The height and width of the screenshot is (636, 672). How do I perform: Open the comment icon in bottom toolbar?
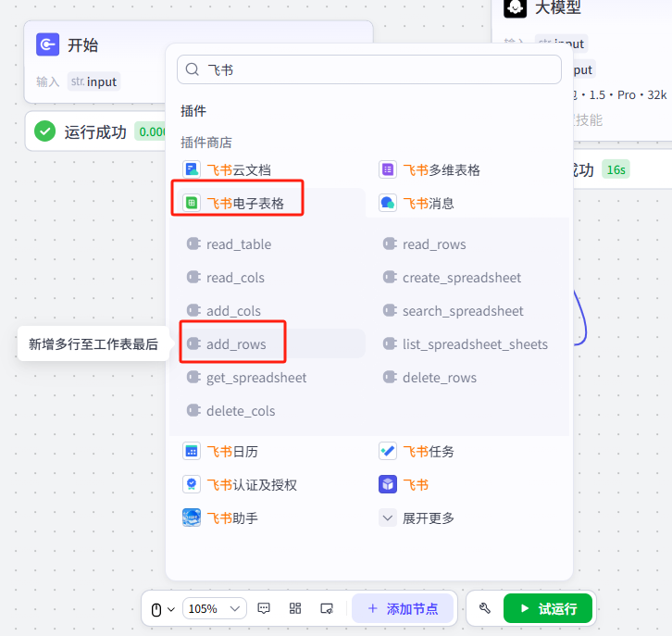(x=264, y=608)
